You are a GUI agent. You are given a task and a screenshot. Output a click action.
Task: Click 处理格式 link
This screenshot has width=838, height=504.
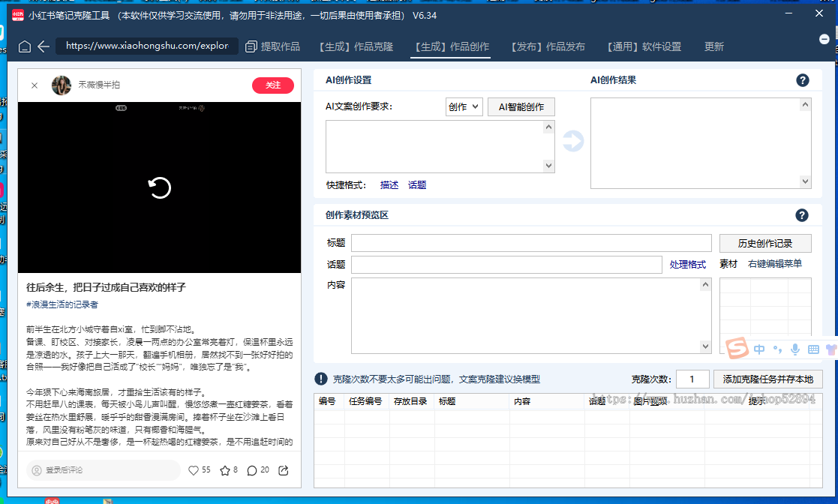(687, 265)
